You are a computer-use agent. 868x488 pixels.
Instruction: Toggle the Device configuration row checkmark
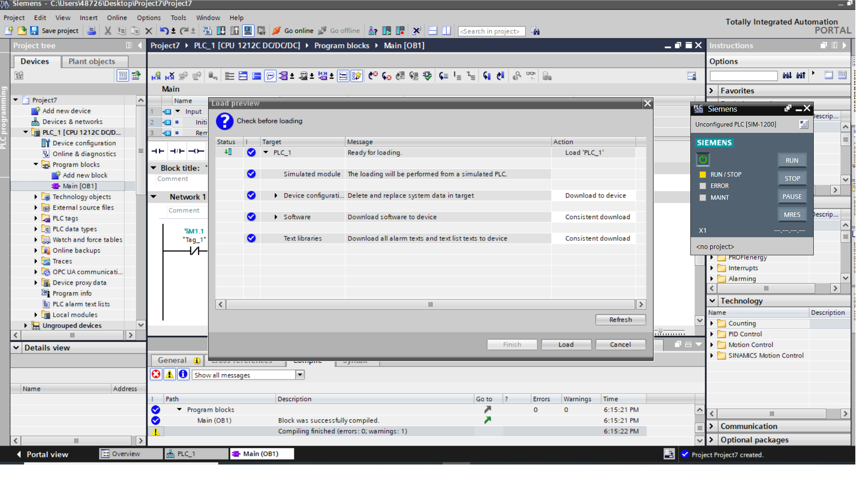click(251, 195)
